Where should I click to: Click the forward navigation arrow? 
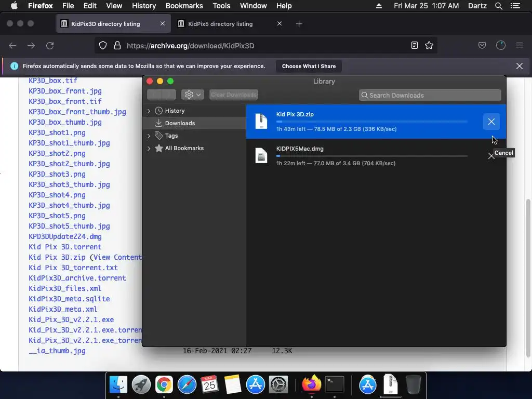coord(31,46)
